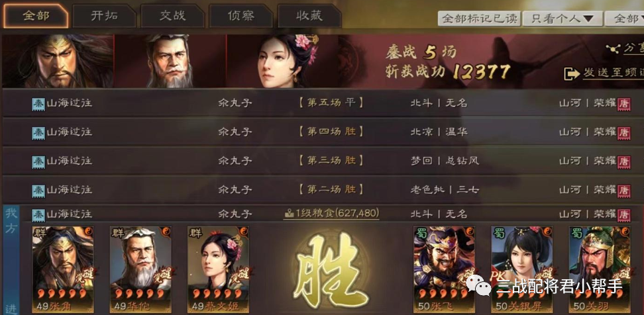
Task: Click the send-to-channel arrow icon
Action: 572,74
